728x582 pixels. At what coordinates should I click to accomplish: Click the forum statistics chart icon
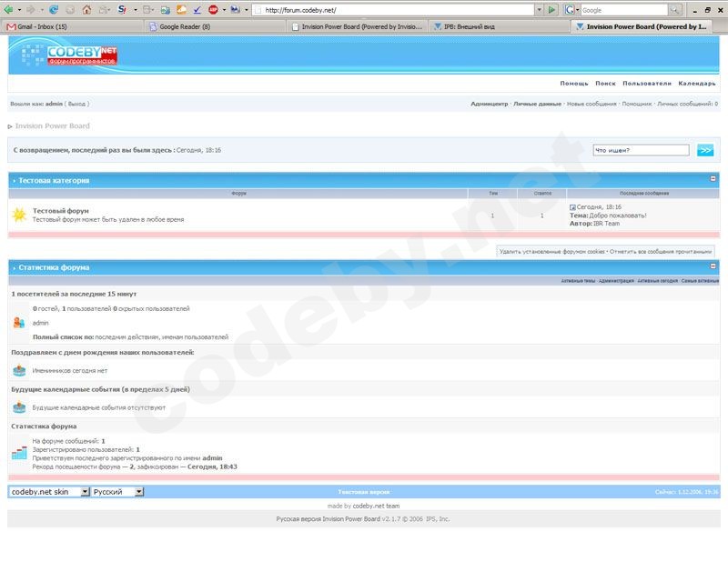pos(19,453)
